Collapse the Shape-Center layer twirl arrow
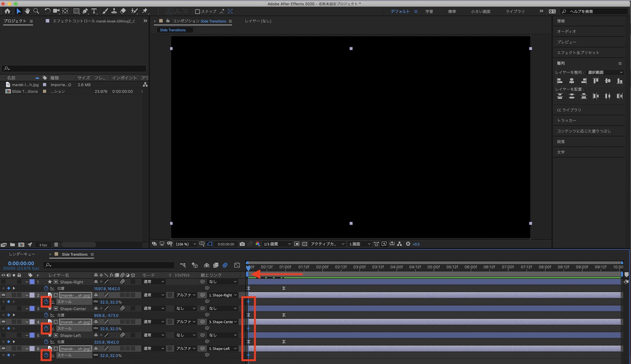 [27, 309]
